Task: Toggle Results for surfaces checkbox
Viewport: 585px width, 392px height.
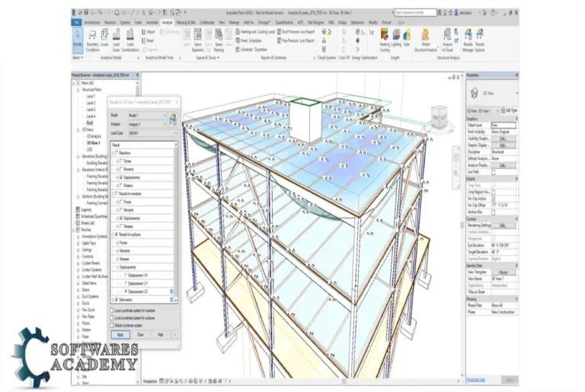Action: pyautogui.click(x=117, y=234)
